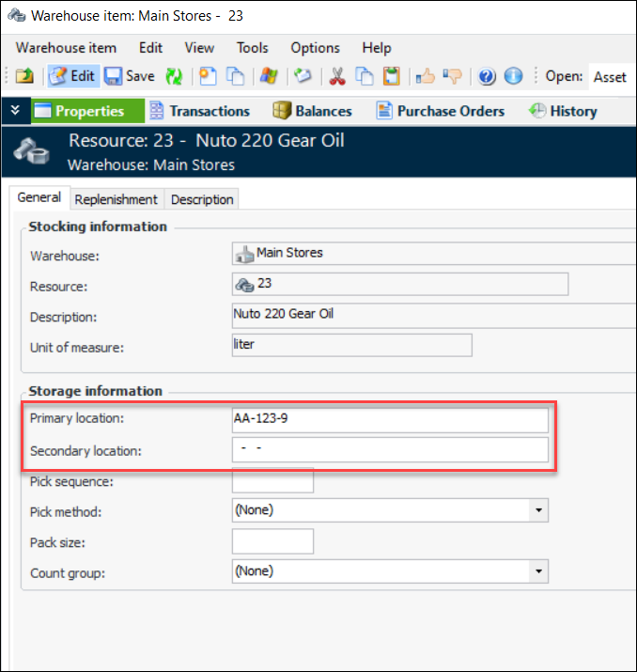The image size is (637, 672).
Task: Click the thumbs up approve icon
Action: pos(426,76)
